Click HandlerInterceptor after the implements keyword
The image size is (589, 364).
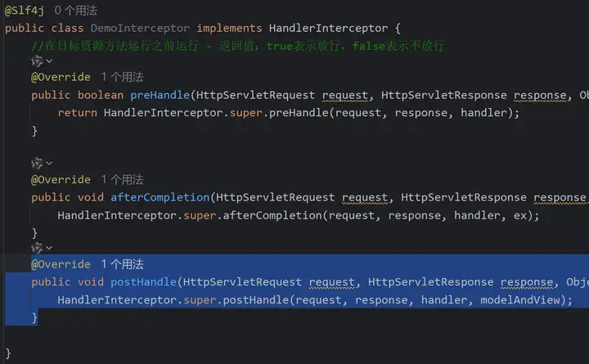328,28
